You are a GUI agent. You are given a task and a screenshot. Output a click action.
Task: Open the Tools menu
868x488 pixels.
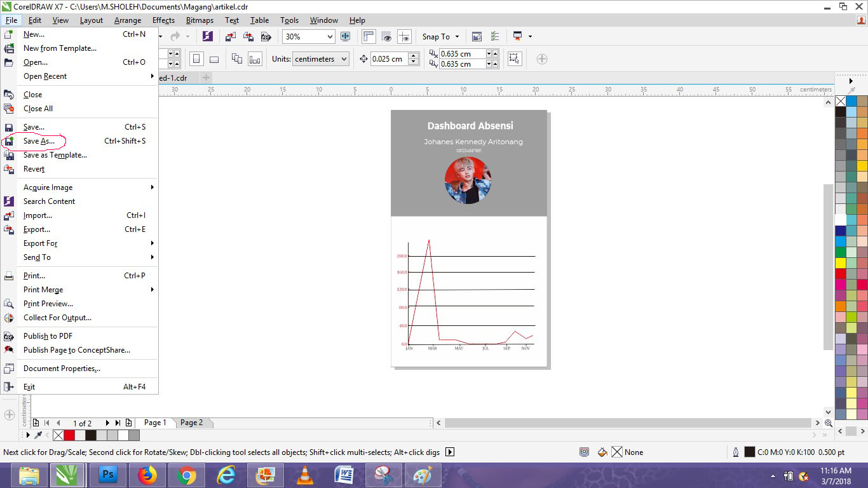[289, 20]
